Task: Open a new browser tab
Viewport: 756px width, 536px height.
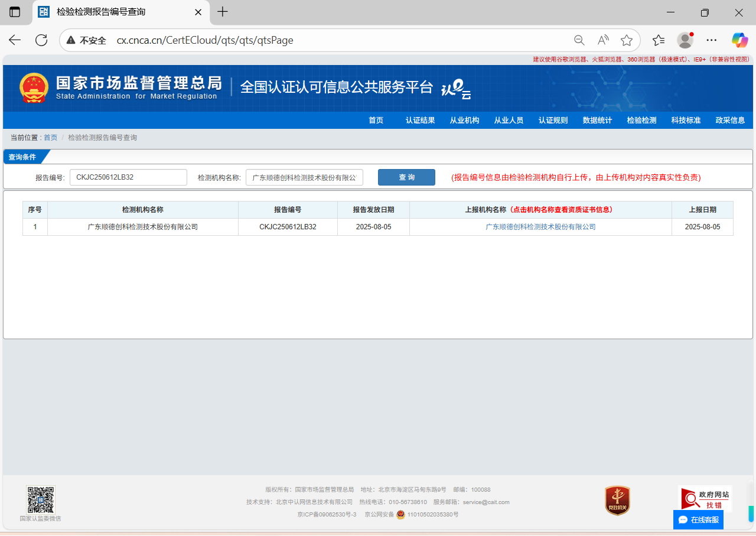Action: point(223,12)
